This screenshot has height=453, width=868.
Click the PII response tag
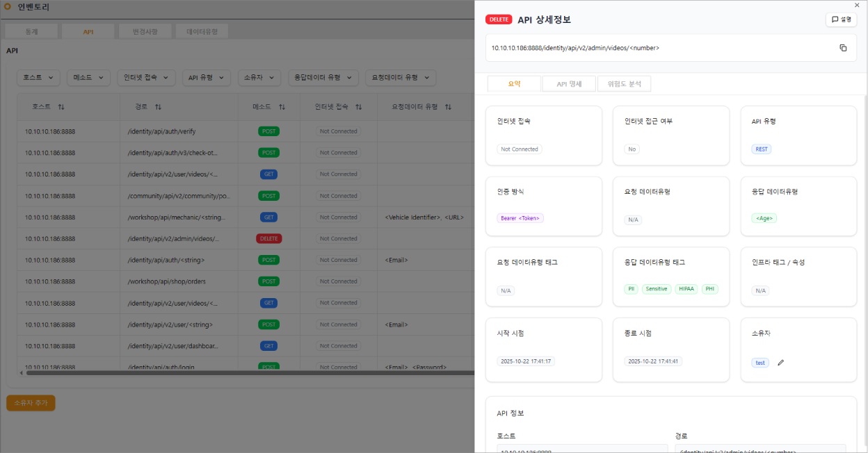click(631, 289)
